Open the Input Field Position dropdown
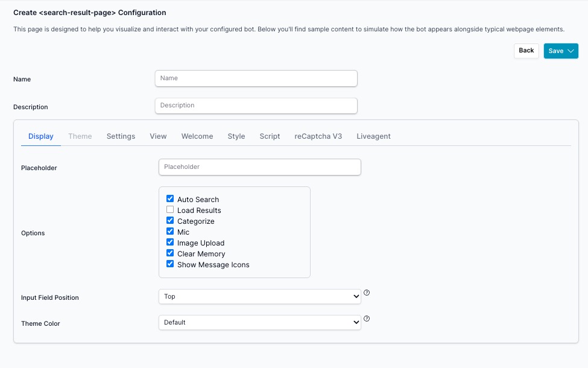The image size is (588, 368). point(259,296)
